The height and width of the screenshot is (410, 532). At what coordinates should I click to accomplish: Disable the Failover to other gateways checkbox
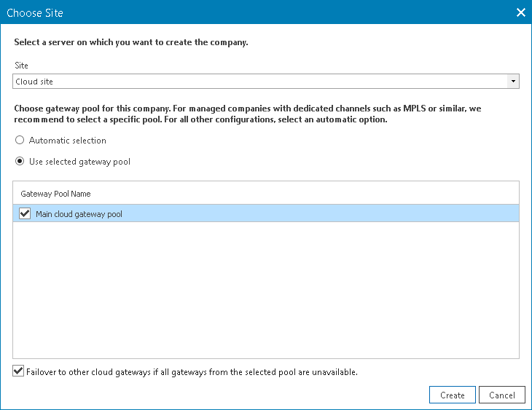coord(18,371)
